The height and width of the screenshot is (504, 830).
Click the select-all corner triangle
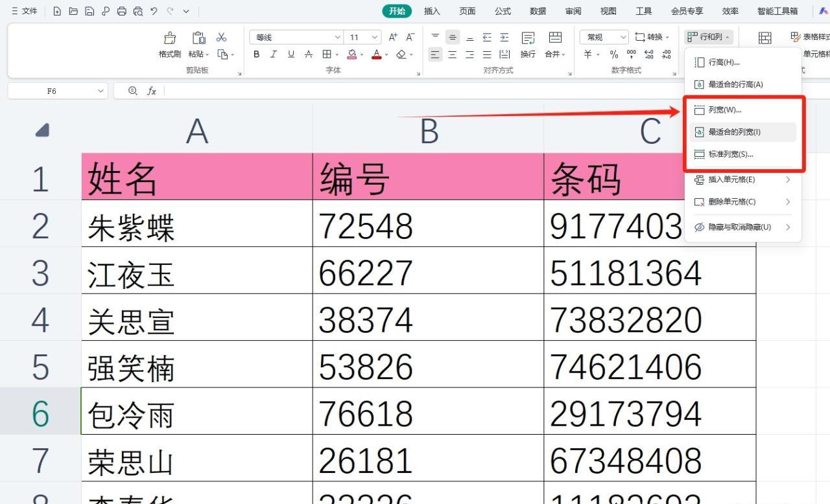(41, 130)
